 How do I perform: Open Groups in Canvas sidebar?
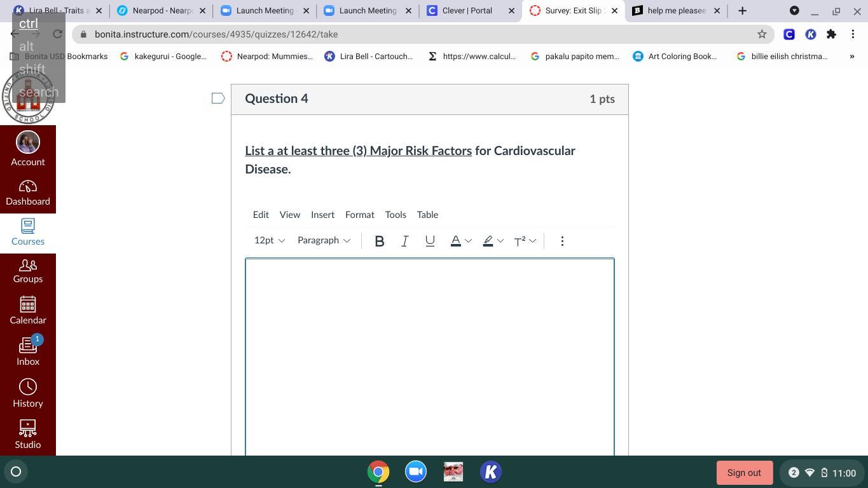28,271
